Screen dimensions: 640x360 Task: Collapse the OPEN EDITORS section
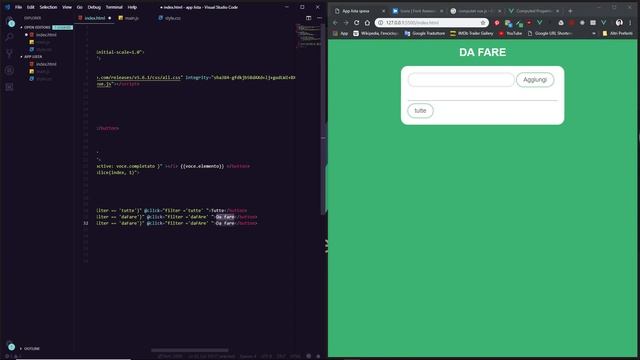[x=37, y=27]
